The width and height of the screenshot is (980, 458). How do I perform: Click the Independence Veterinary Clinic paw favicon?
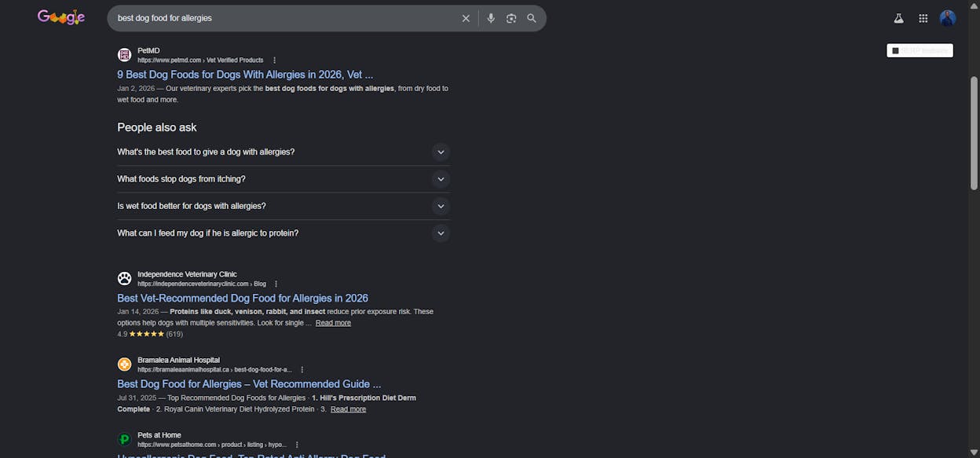point(124,279)
